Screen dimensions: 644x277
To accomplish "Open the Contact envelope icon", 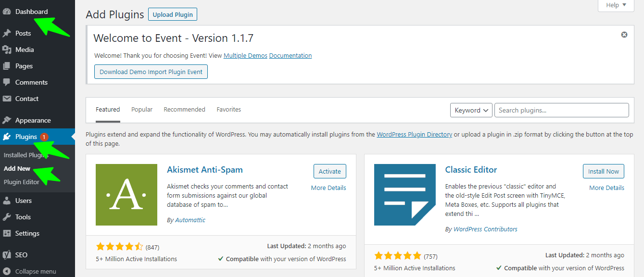I will pos(7,99).
